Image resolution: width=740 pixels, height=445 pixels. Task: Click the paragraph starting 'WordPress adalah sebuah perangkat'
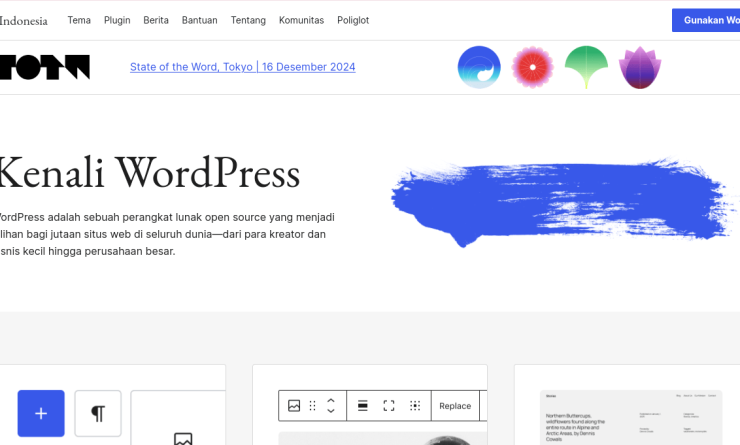coord(167,234)
